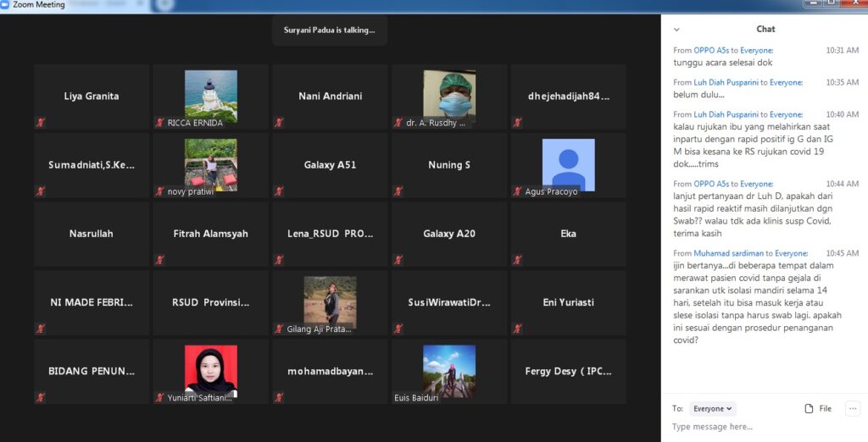Click the File button in chat

818,408
